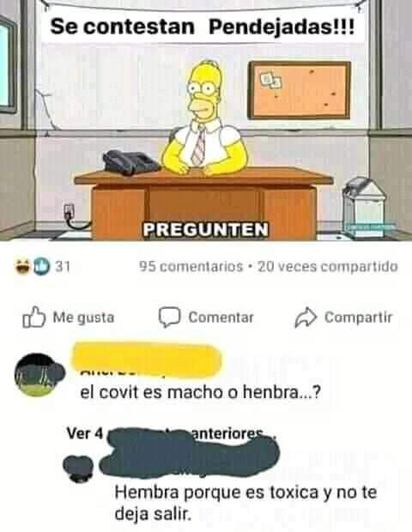View the 20 veces compartido list
The image size is (412, 532).
coord(328,267)
